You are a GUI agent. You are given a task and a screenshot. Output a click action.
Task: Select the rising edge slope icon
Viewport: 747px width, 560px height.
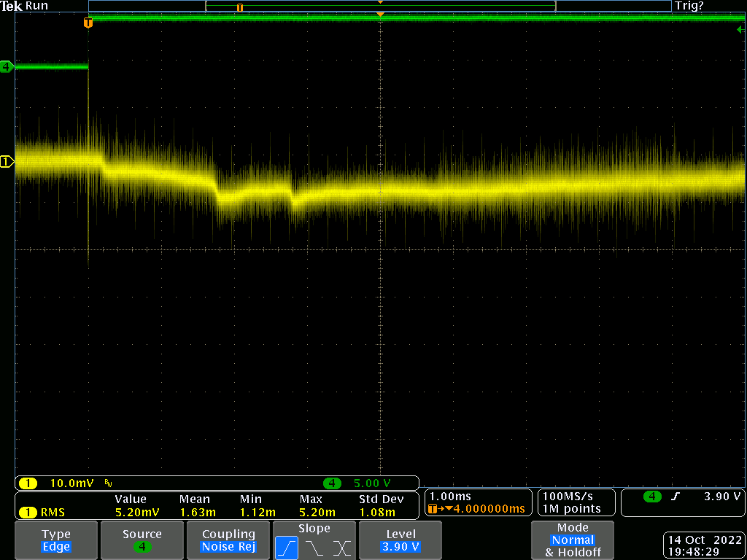[x=287, y=548]
